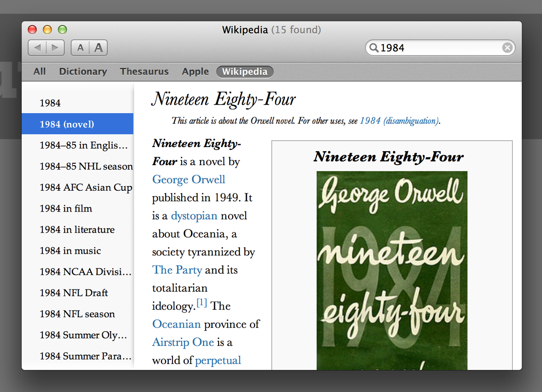
Task: Click the magnifying glass search icon
Action: point(374,47)
